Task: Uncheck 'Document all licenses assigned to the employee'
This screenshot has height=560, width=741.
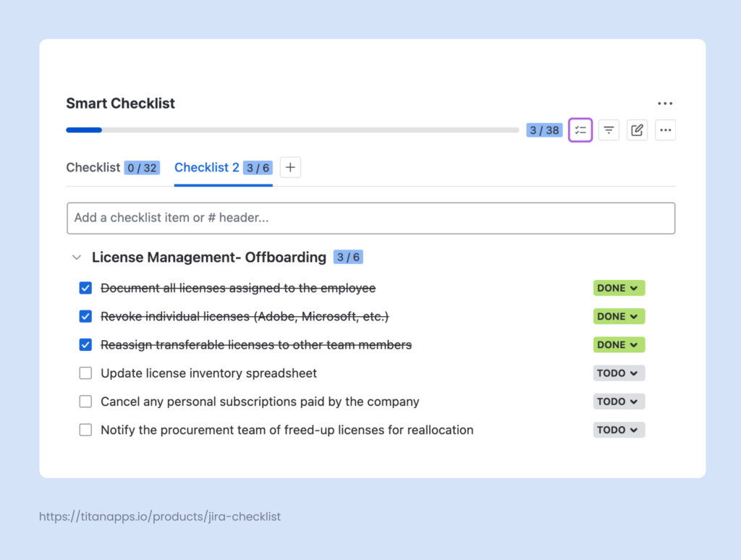Action: pos(85,287)
